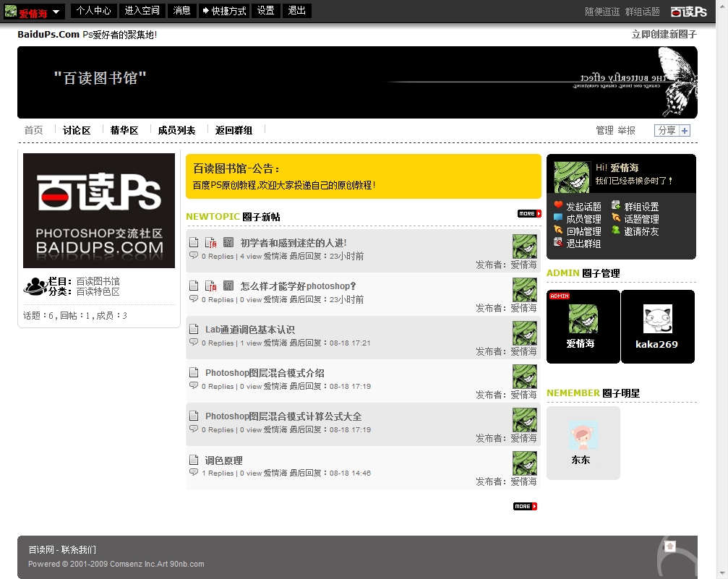The height and width of the screenshot is (579, 728).
Task: Open member 东东 in 圈子明星
Action: click(583, 443)
